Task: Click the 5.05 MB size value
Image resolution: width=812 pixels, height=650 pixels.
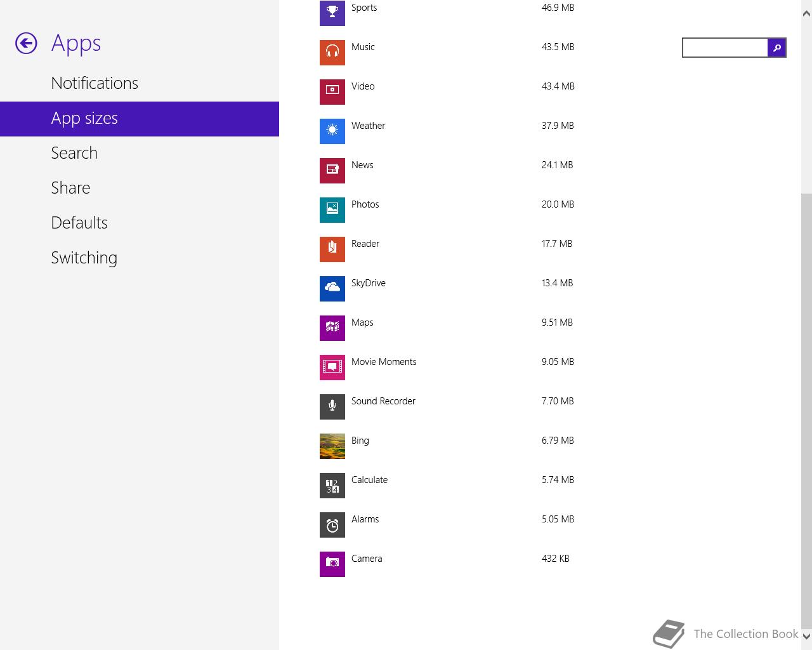Action: tap(558, 519)
